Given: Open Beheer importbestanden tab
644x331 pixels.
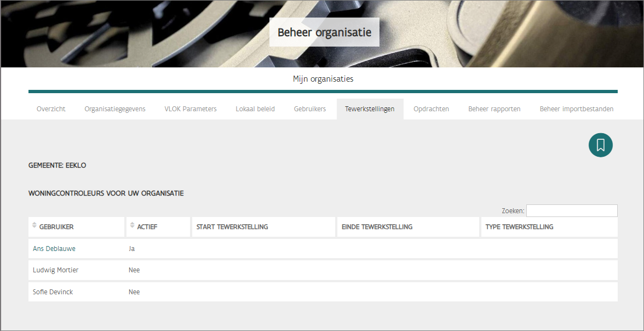Looking at the screenshot, I should click(576, 109).
